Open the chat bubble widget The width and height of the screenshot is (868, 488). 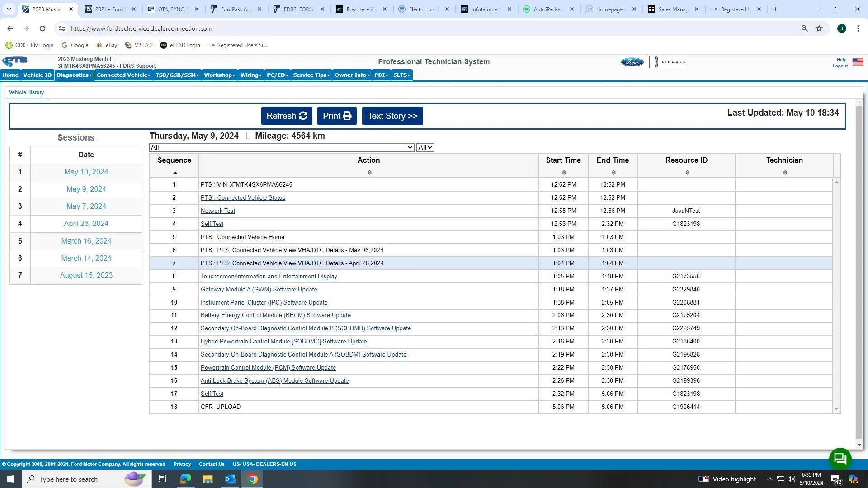(840, 459)
